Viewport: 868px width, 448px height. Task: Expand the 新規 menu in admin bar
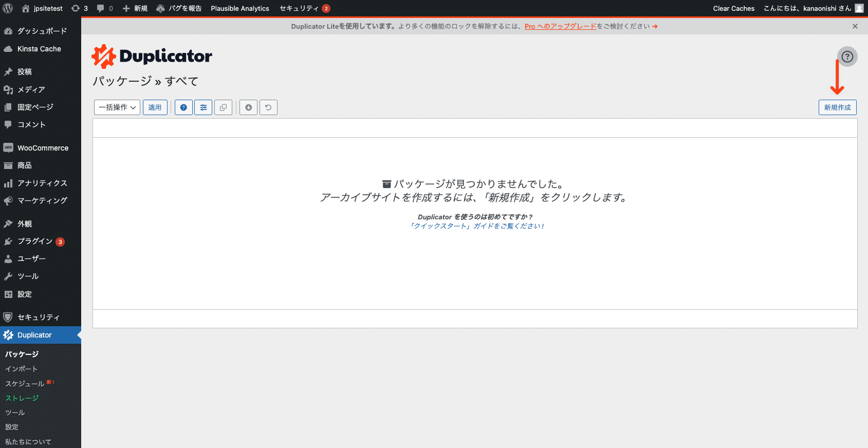click(135, 8)
